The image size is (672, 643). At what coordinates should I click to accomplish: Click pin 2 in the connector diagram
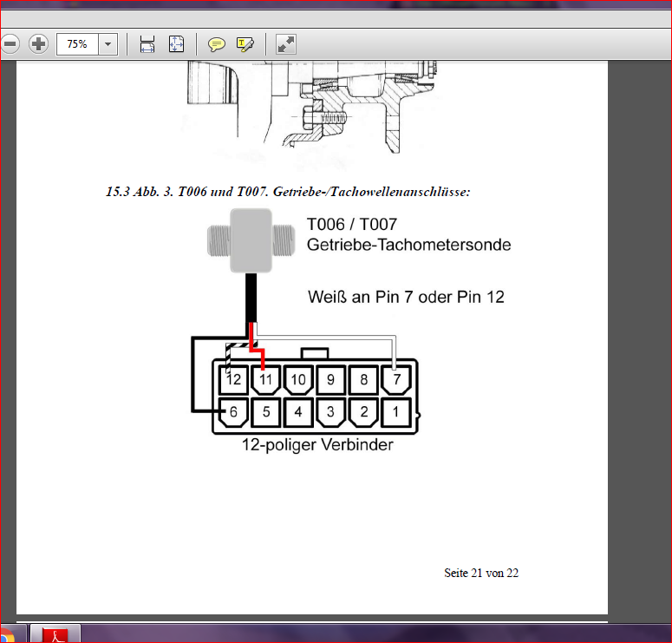[363, 412]
